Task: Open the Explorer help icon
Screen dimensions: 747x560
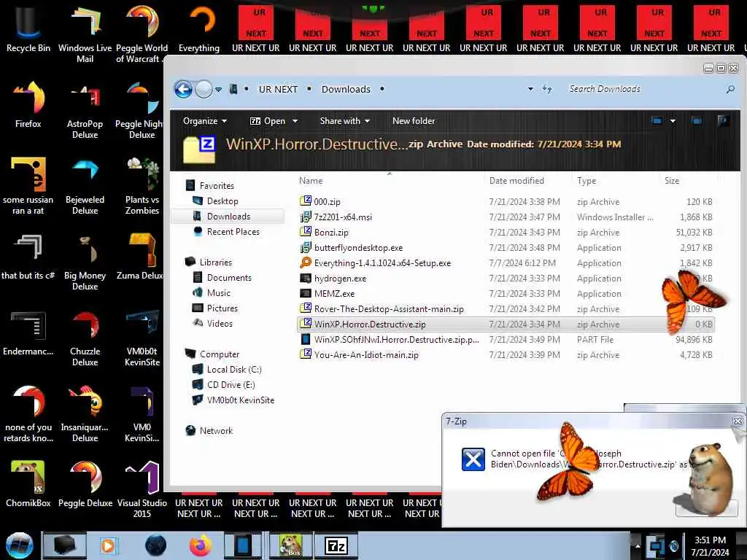Action: 723,121
